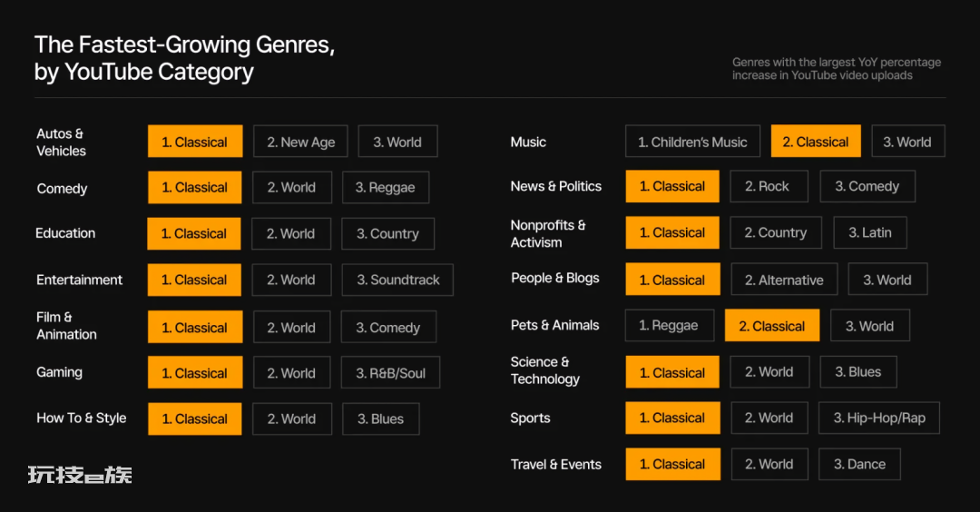Select the '3. Hip-Hop/Rap' genre box
The image size is (980, 512).
[878, 418]
